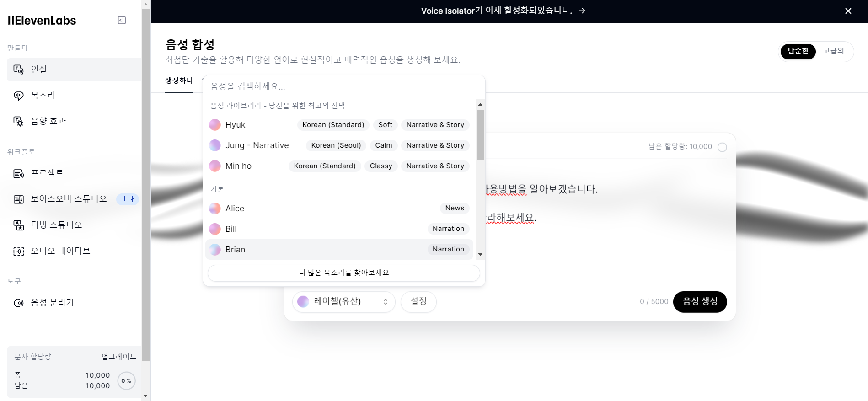The width and height of the screenshot is (868, 401).
Task: Select Hyuk voice from the list
Action: [236, 125]
